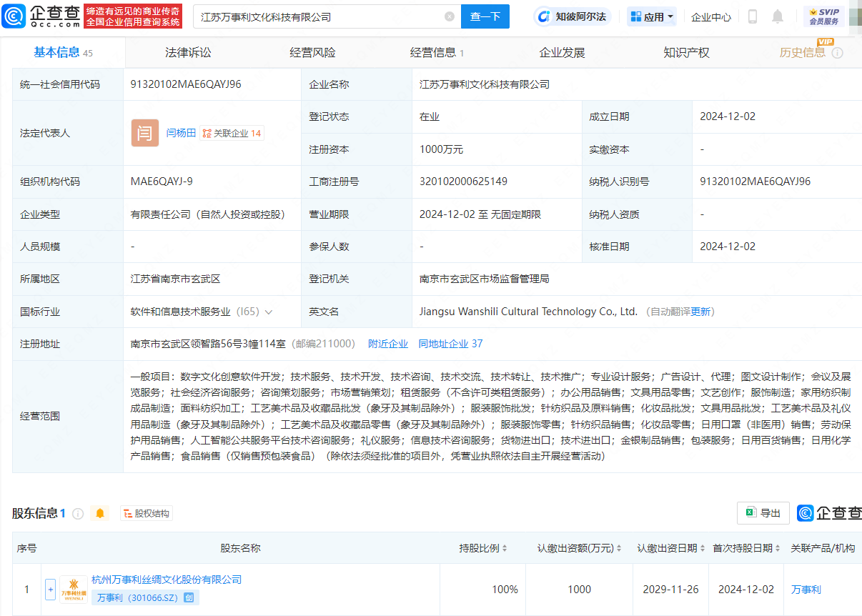Expand the 国标行业 I65 chevron
The width and height of the screenshot is (862, 616).
[269, 312]
